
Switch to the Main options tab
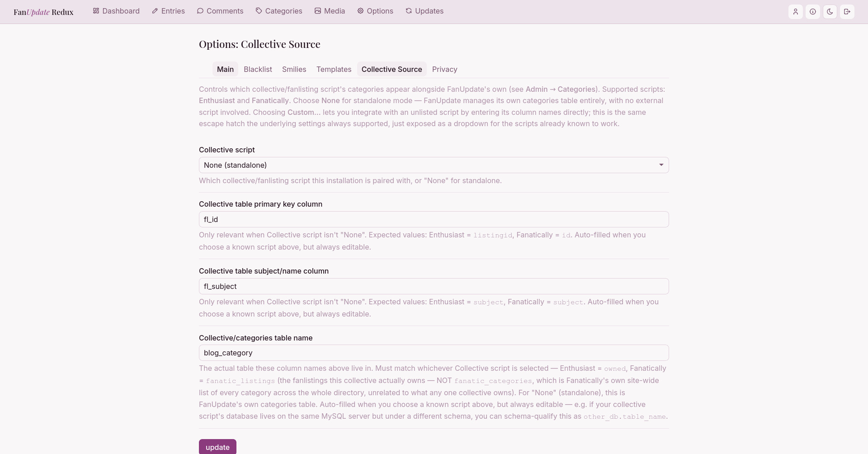click(225, 69)
